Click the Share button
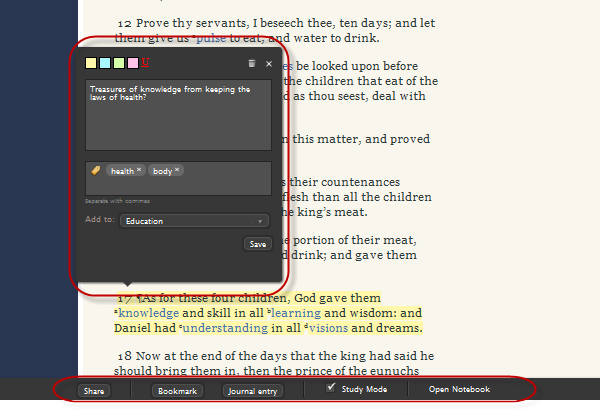Image resolution: width=600 pixels, height=410 pixels. coord(94,391)
